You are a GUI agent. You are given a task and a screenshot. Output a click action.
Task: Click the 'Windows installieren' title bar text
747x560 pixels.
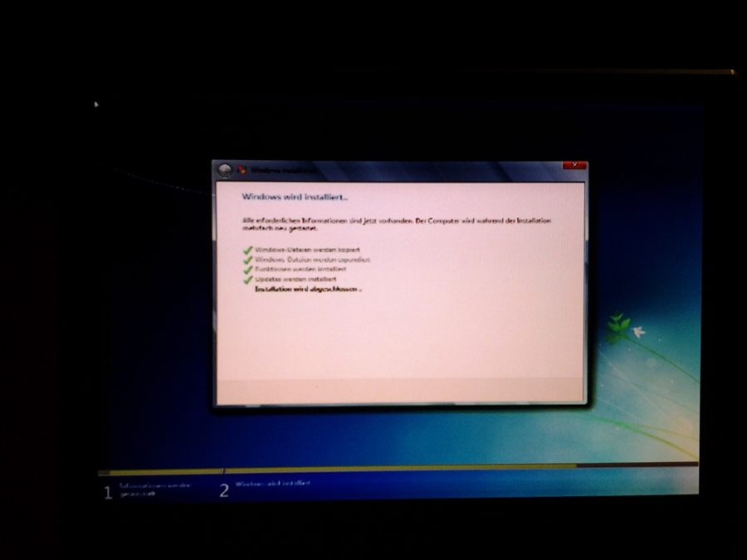pos(283,170)
